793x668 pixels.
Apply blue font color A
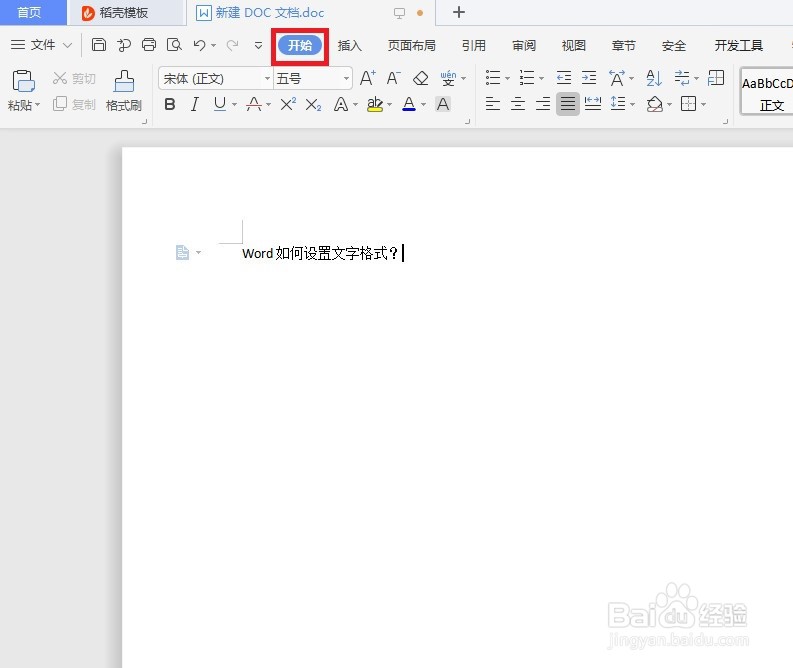[x=409, y=105]
